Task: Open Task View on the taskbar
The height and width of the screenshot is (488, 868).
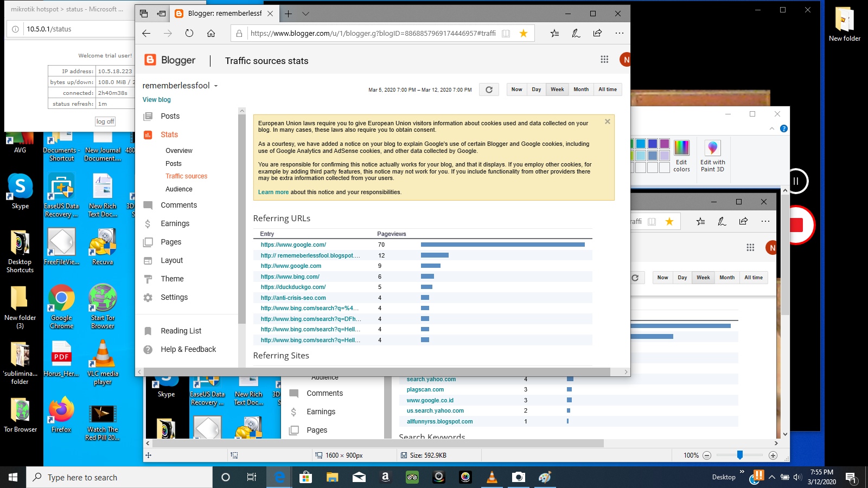Action: (252, 477)
